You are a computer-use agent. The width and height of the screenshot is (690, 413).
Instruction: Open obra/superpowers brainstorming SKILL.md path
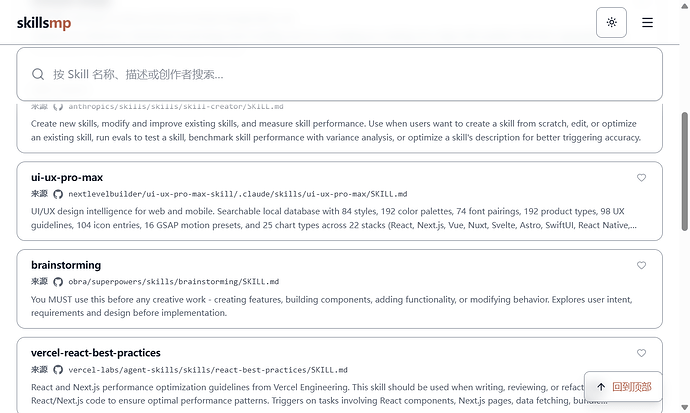tap(173, 281)
